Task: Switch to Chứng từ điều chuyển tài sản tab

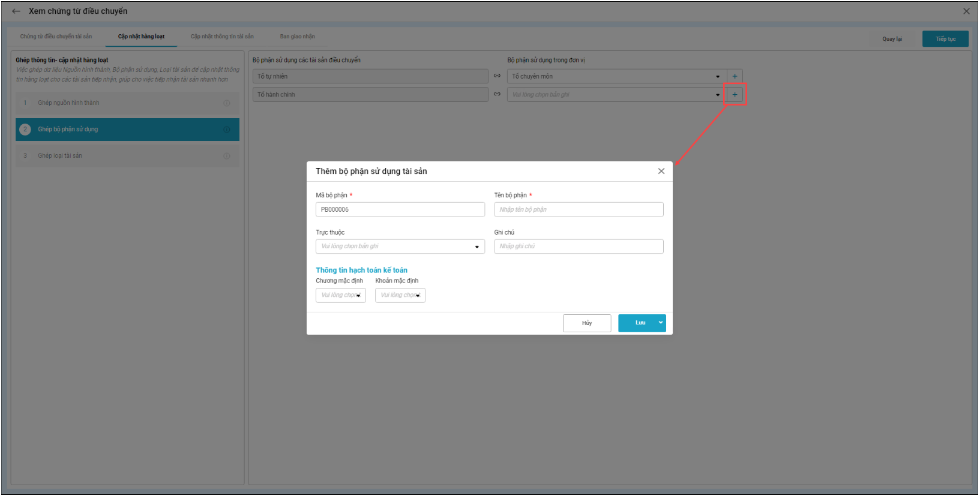Action: click(56, 37)
